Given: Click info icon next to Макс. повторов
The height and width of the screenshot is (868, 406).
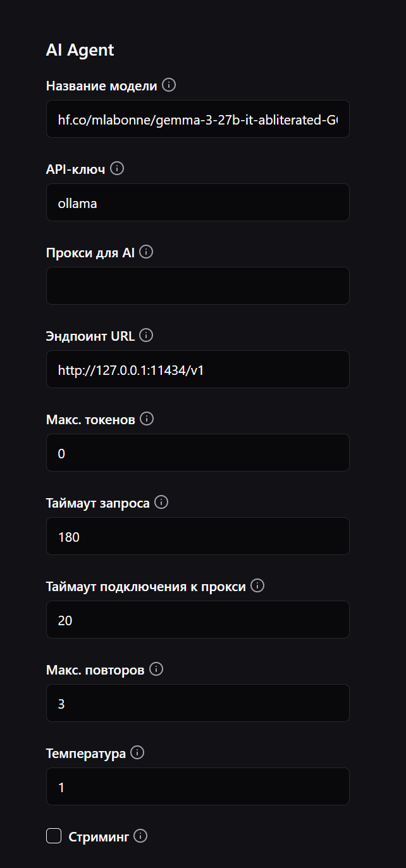Looking at the screenshot, I should click(156, 669).
